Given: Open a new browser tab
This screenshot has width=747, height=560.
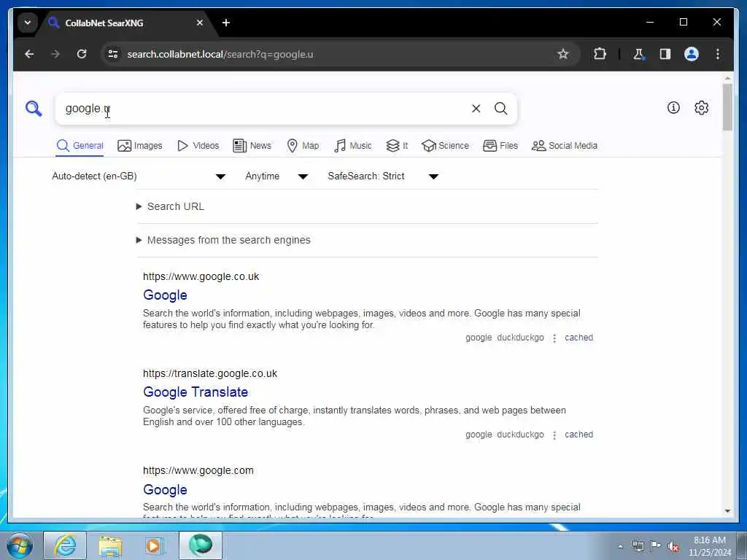Looking at the screenshot, I should 226,23.
